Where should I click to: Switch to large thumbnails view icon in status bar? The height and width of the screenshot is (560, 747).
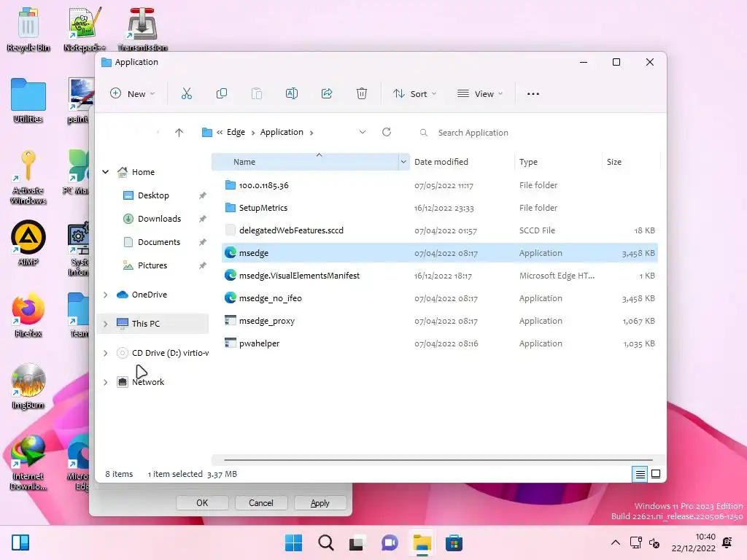pos(656,474)
